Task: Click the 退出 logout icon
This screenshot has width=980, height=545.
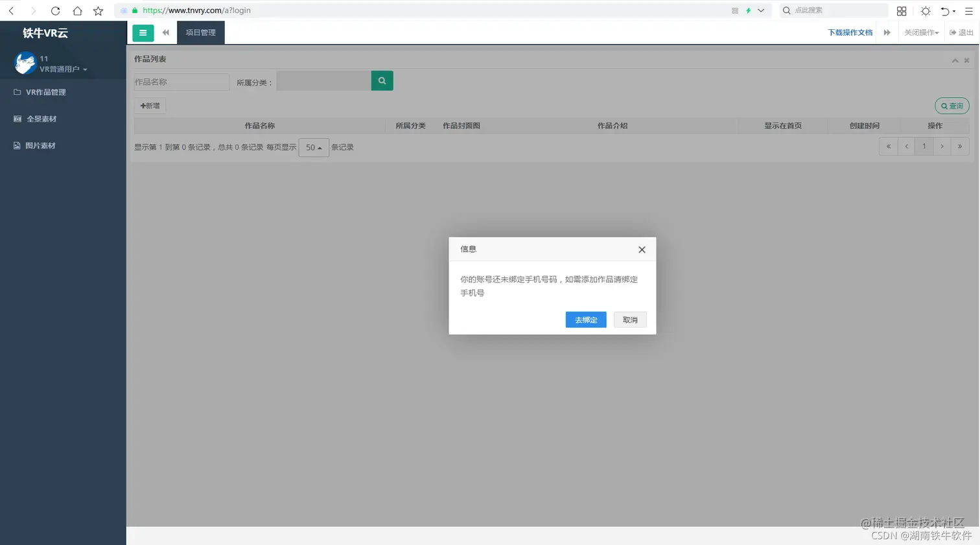Action: pos(961,32)
